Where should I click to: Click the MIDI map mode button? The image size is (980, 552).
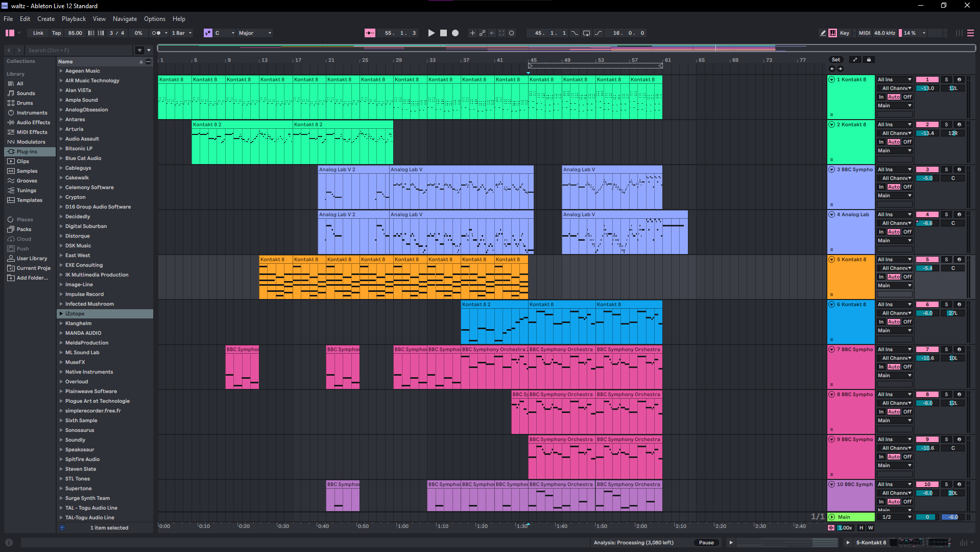(x=864, y=33)
